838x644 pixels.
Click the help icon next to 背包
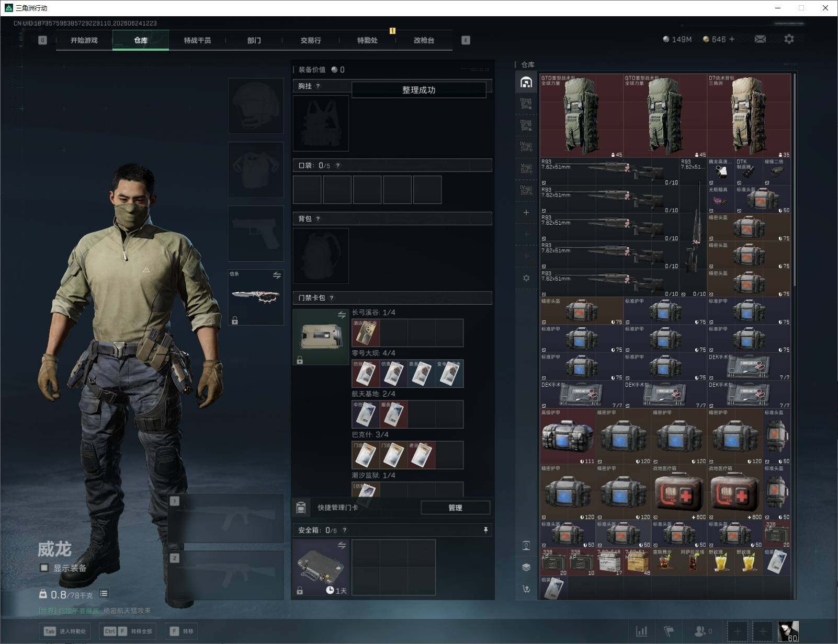[318, 219]
